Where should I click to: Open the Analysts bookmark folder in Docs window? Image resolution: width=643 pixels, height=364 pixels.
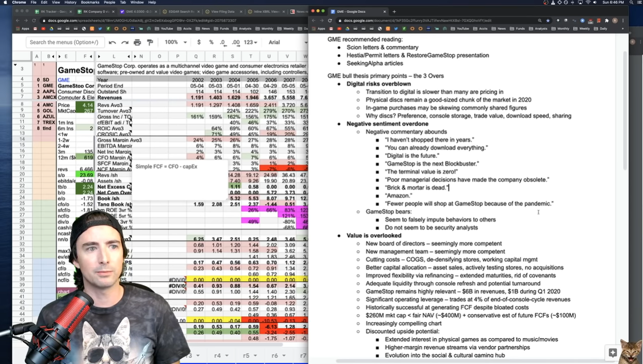(538, 29)
